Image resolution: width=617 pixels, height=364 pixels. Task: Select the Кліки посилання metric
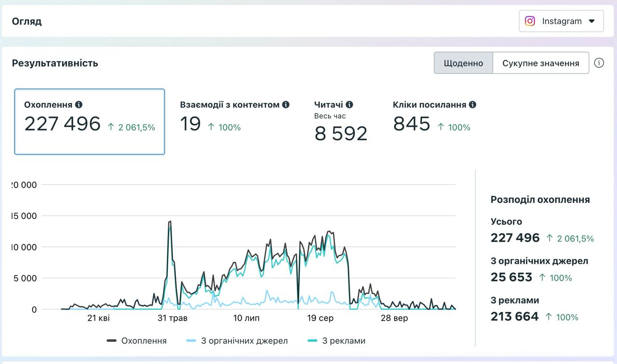point(434,117)
